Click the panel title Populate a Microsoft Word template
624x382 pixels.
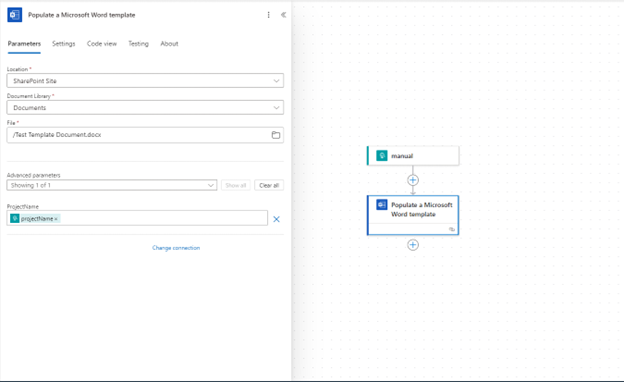82,15
